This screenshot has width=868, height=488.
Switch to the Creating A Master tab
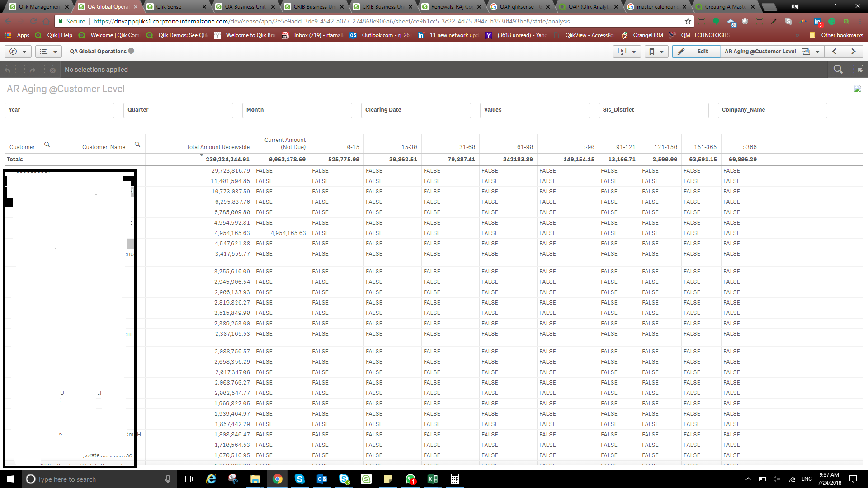pos(725,7)
